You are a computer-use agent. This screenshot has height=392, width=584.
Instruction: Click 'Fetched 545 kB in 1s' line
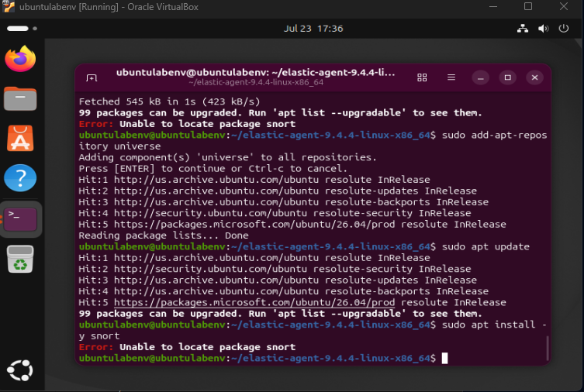(170, 101)
